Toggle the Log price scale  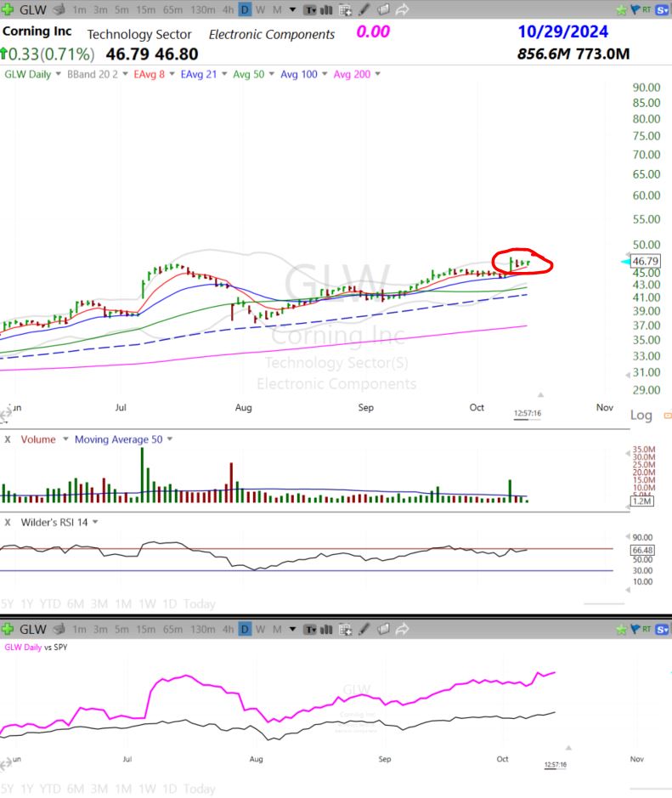pos(641,416)
